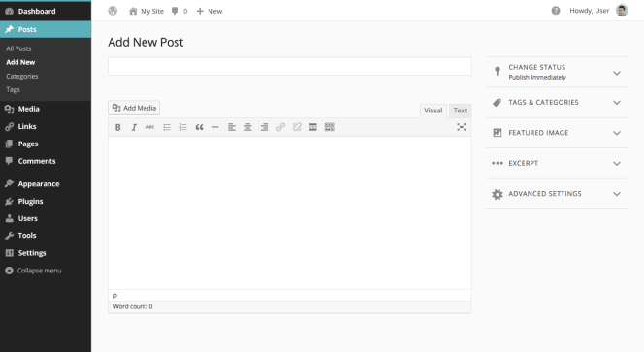Switch to the Visual editor tab
644x352 pixels.
[x=433, y=111]
